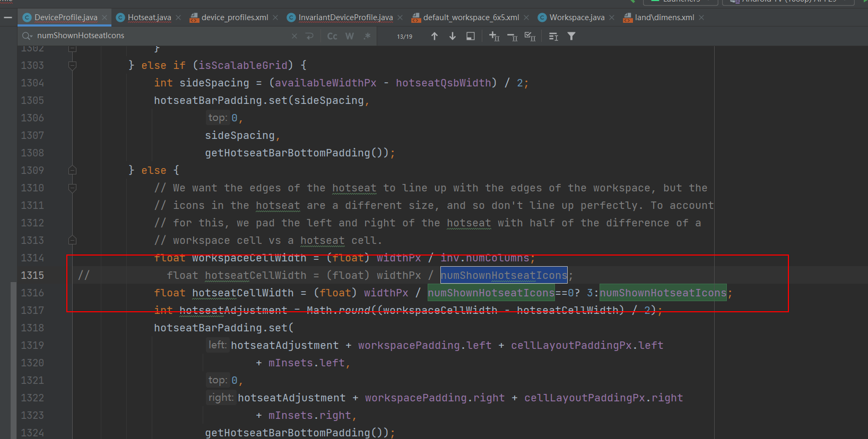868x439 pixels.
Task: Click 'hotseatQsbWidth' on line 1304
Action: 444,83
